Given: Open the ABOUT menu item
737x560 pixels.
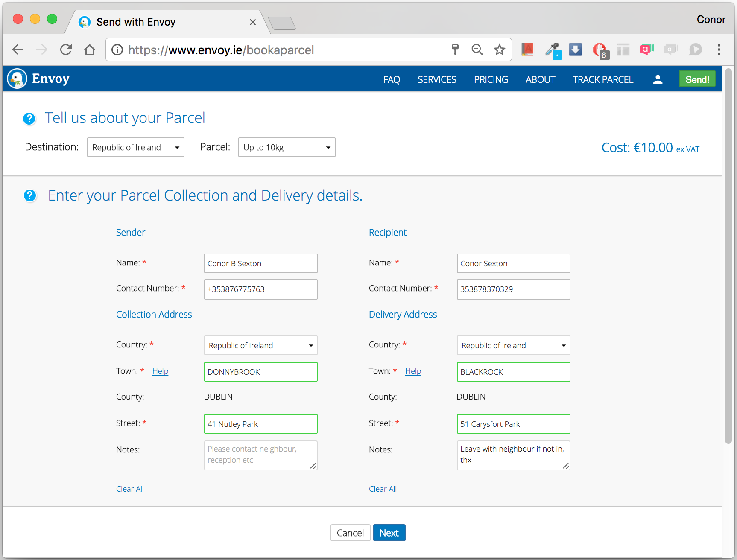Looking at the screenshot, I should (x=541, y=79).
